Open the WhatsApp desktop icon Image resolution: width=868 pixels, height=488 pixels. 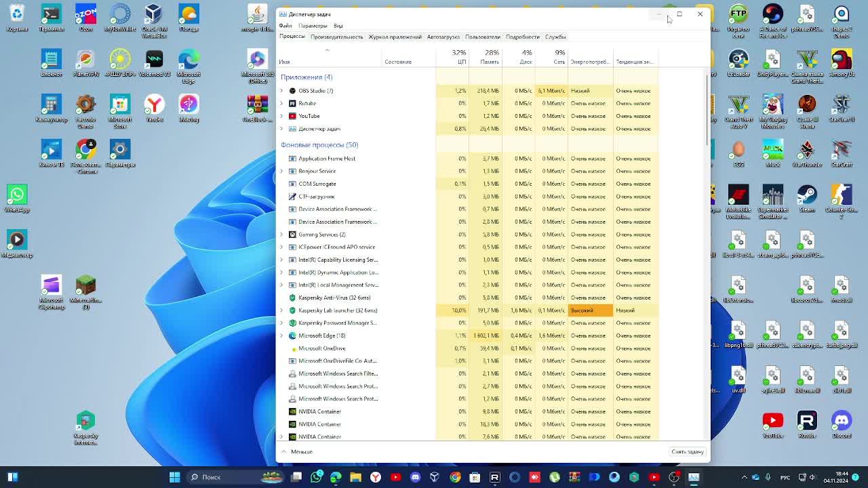point(17,199)
